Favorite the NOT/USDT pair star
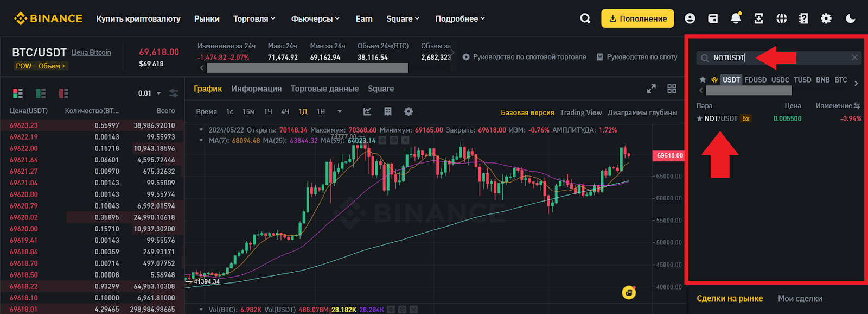Screen dimensions: 868x314 point(700,118)
